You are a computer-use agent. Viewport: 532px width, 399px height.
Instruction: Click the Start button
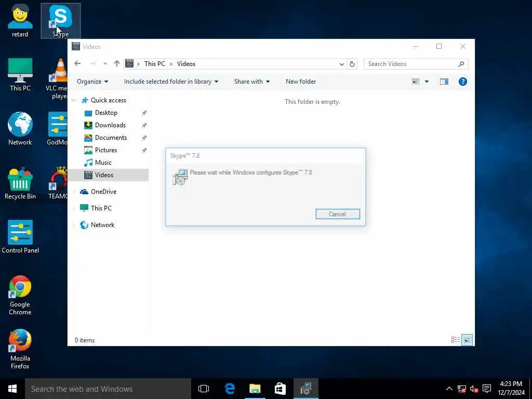click(12, 389)
